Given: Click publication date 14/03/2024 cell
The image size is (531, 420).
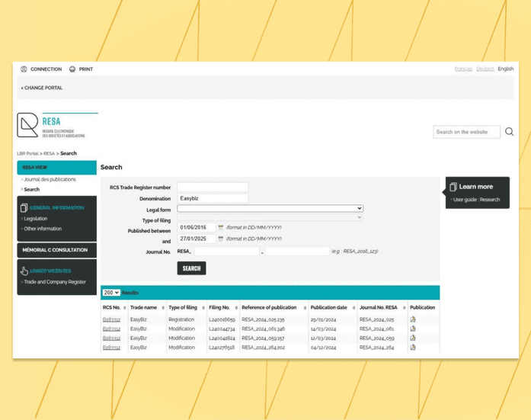Looking at the screenshot, I should 323,329.
